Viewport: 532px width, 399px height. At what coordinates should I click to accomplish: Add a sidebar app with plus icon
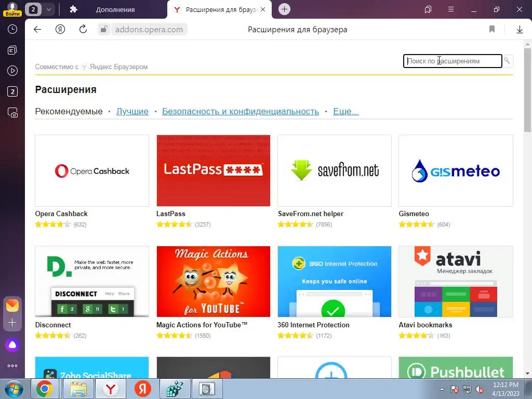point(12,322)
